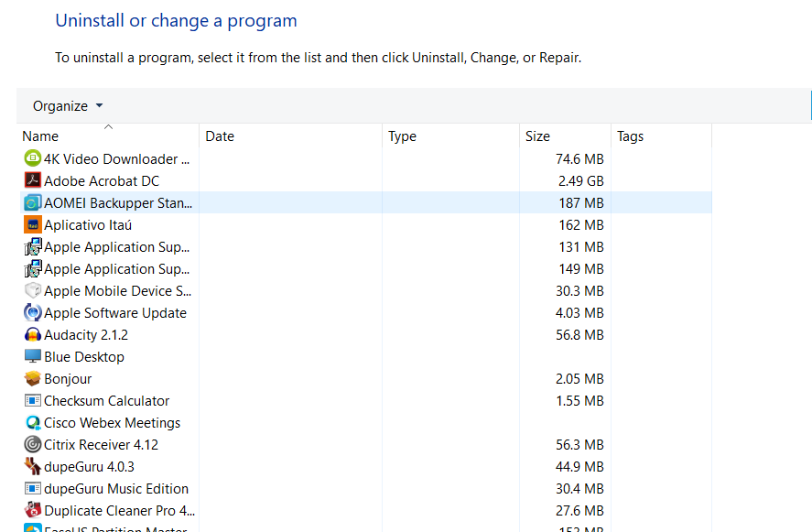The image size is (812, 532).
Task: Click the 162 MB size value
Action: click(x=581, y=225)
